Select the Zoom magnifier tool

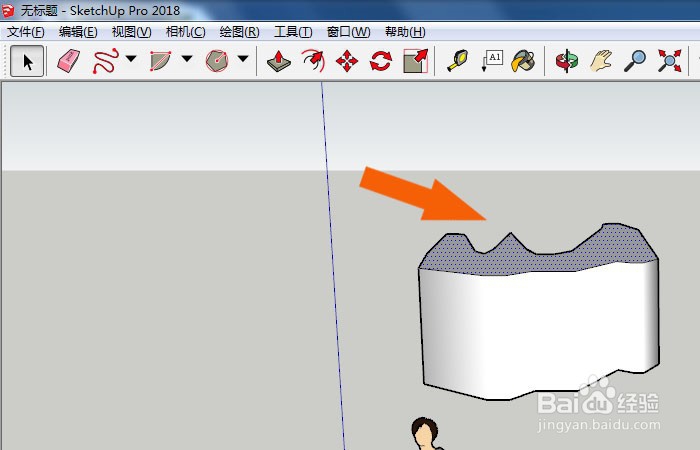click(x=635, y=61)
